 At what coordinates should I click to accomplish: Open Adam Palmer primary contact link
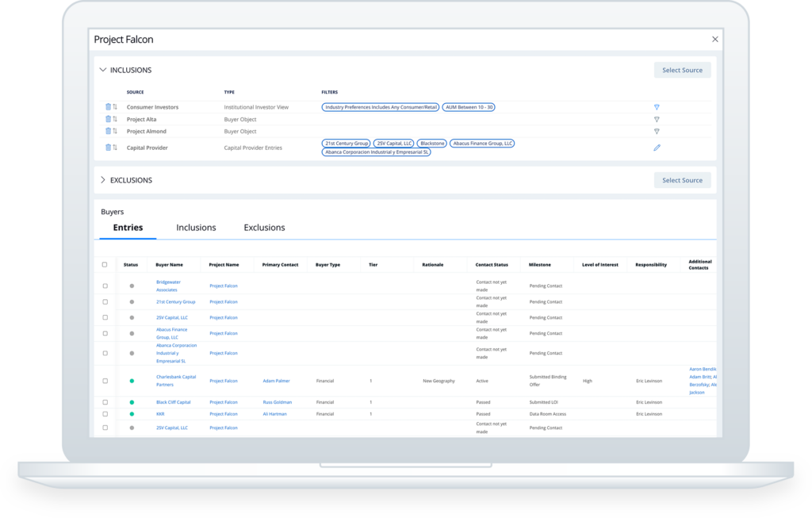(x=276, y=381)
